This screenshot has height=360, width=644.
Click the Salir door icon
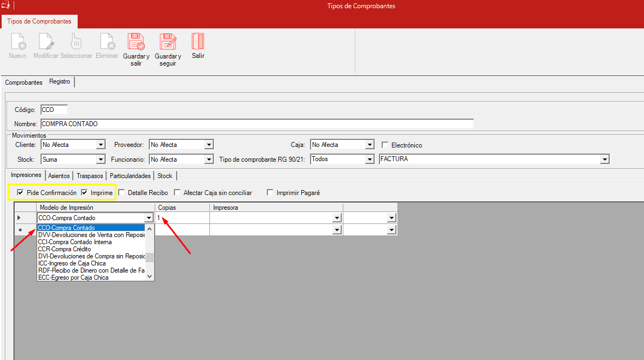(x=198, y=42)
